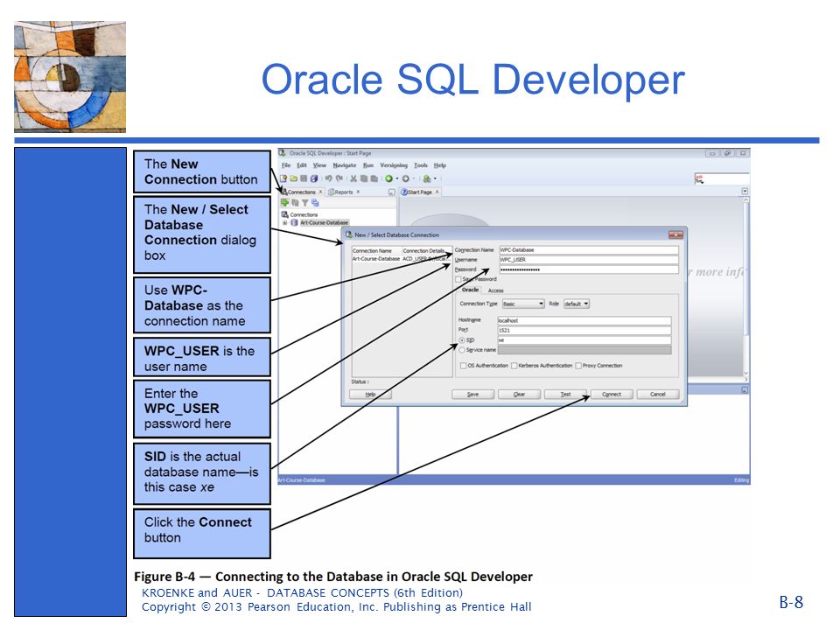
Task: Expand the Art-Course-Database tree node
Action: click(x=284, y=222)
